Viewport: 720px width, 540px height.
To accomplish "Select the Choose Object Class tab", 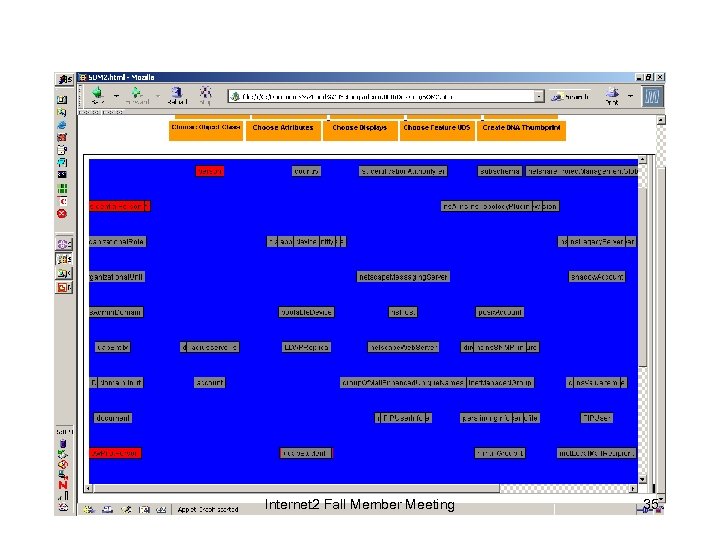I will point(206,129).
